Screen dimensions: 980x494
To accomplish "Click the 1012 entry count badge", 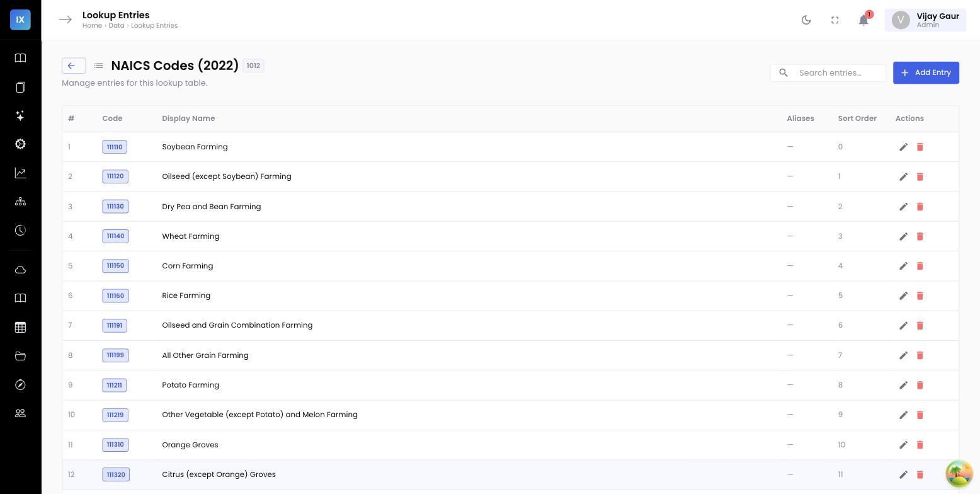I will pyautogui.click(x=253, y=66).
